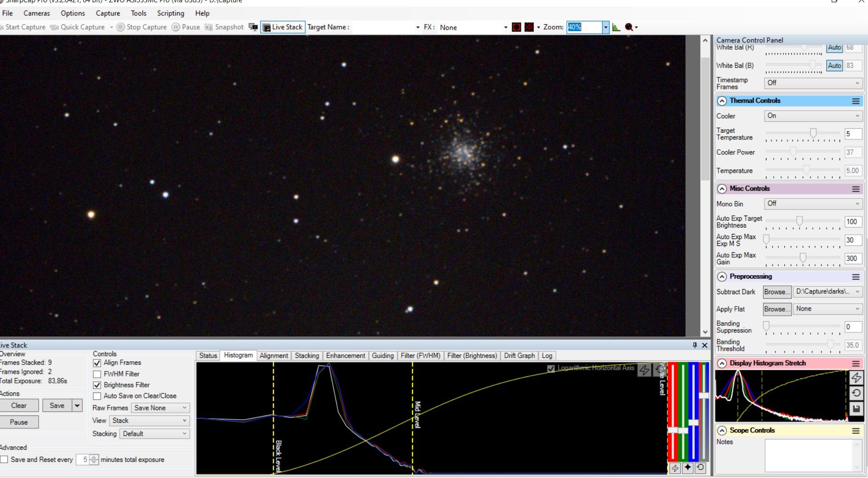
Task: Uncheck Align Frames option
Action: (x=97, y=363)
